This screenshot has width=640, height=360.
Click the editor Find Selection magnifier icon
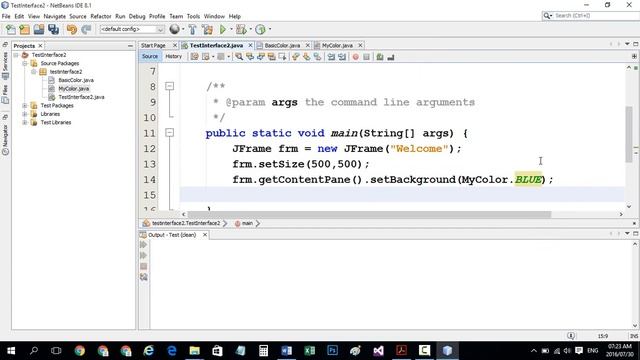click(x=239, y=57)
